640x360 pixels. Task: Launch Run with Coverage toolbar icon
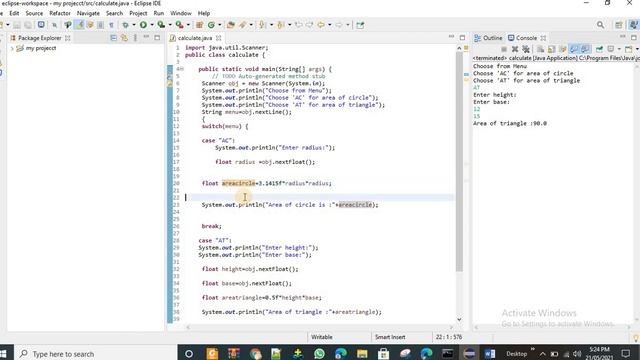coord(161,25)
